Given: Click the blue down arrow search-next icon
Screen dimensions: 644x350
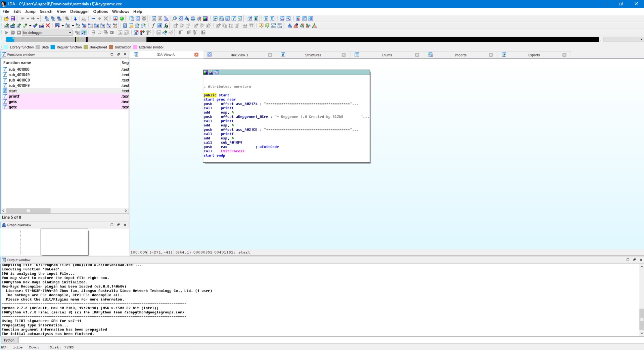Looking at the screenshot, I should [75, 18].
